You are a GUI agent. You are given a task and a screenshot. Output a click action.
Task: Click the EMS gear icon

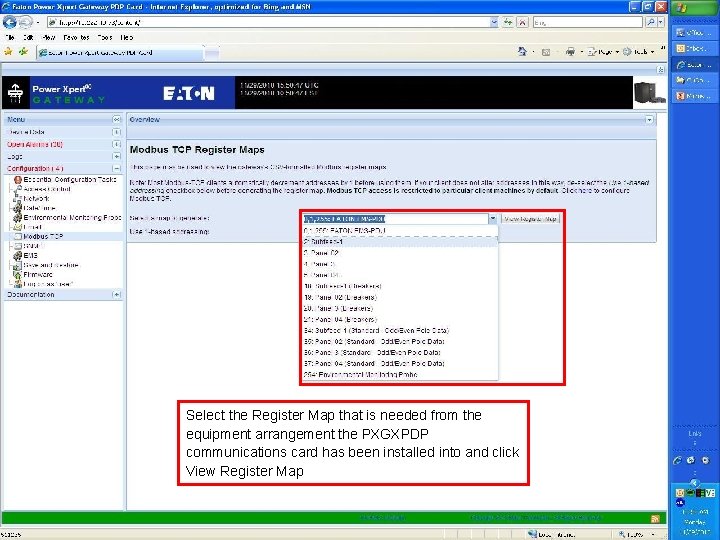(x=17, y=255)
